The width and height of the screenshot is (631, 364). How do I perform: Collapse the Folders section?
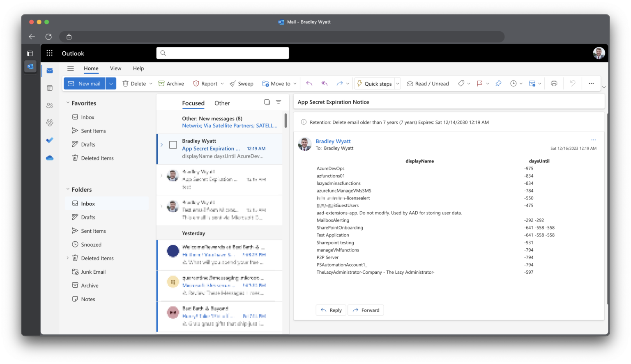(x=68, y=189)
